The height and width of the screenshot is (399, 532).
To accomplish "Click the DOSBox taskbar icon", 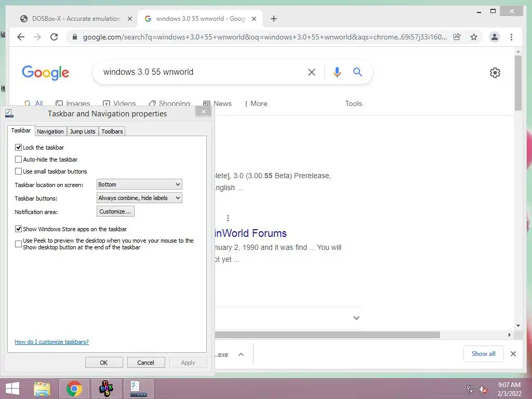I will click(x=106, y=389).
